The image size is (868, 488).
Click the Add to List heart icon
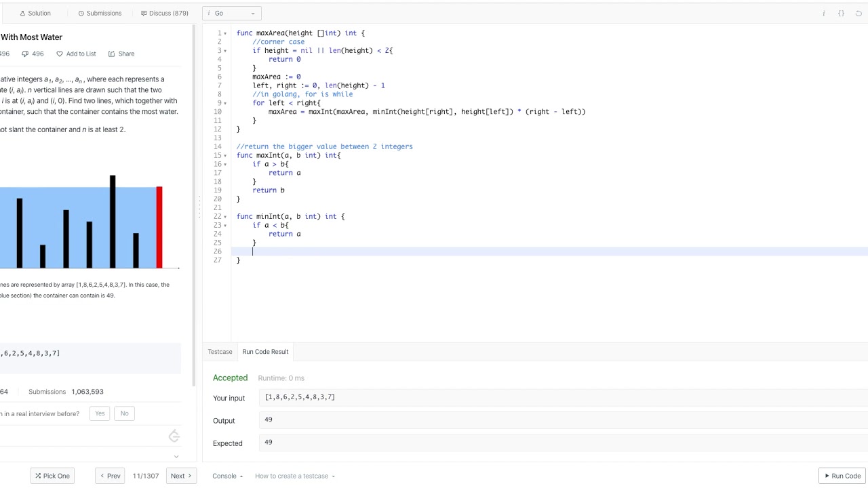tap(60, 54)
